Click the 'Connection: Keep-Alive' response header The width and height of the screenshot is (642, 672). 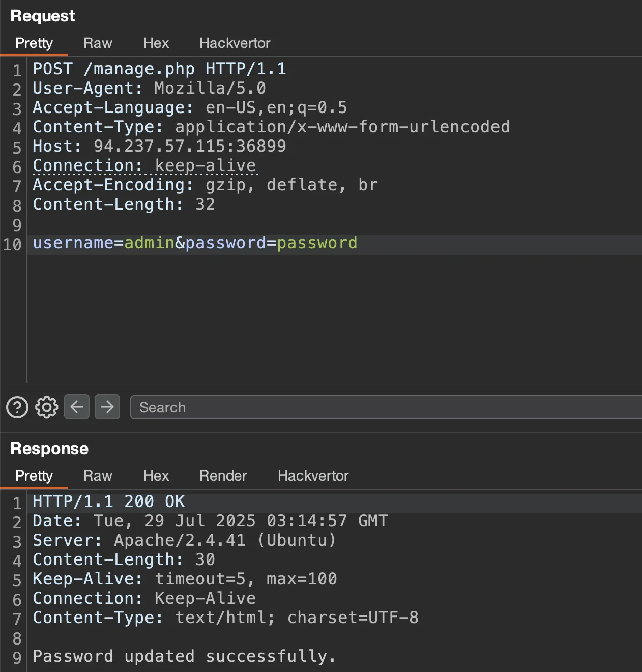click(x=144, y=598)
